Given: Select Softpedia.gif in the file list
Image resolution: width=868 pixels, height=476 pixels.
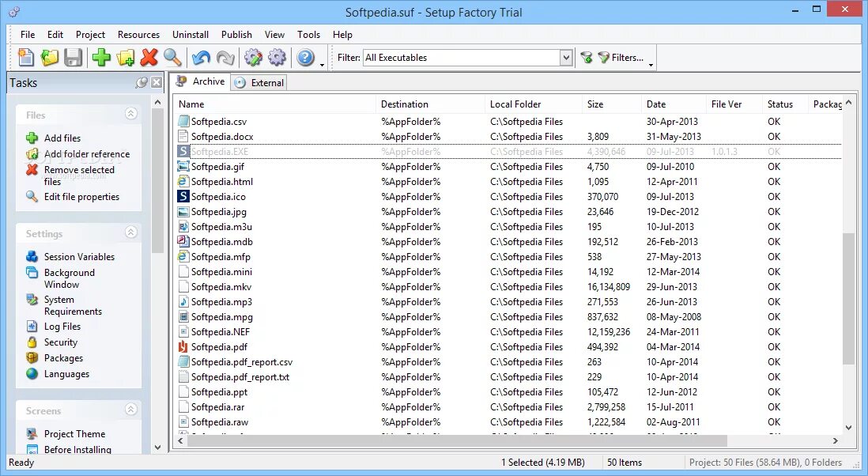Looking at the screenshot, I should pyautogui.click(x=508, y=167).
